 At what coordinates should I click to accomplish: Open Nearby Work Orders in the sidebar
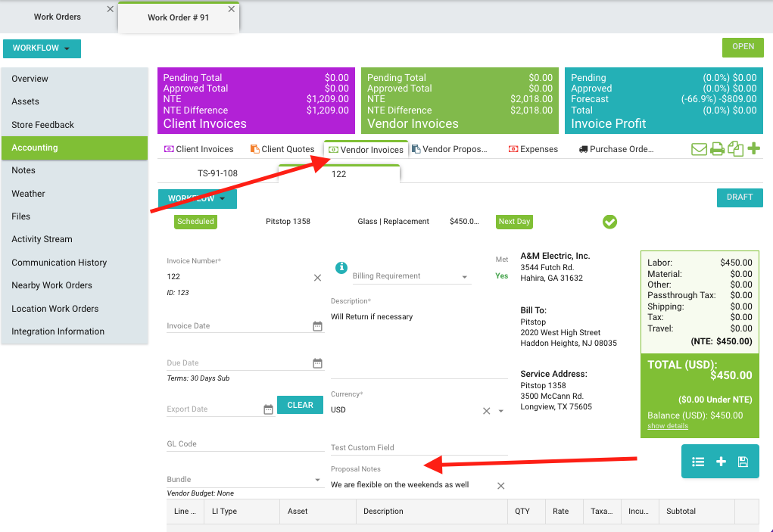coord(74,285)
